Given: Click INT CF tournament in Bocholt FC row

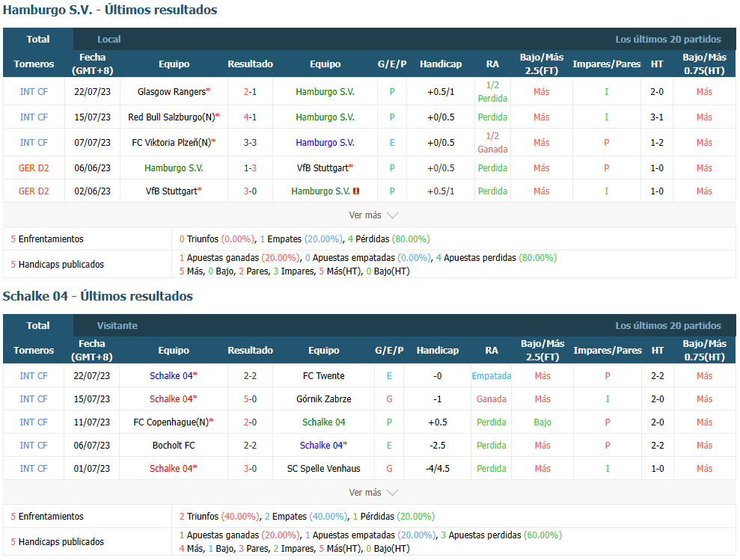Looking at the screenshot, I should (x=34, y=446).
